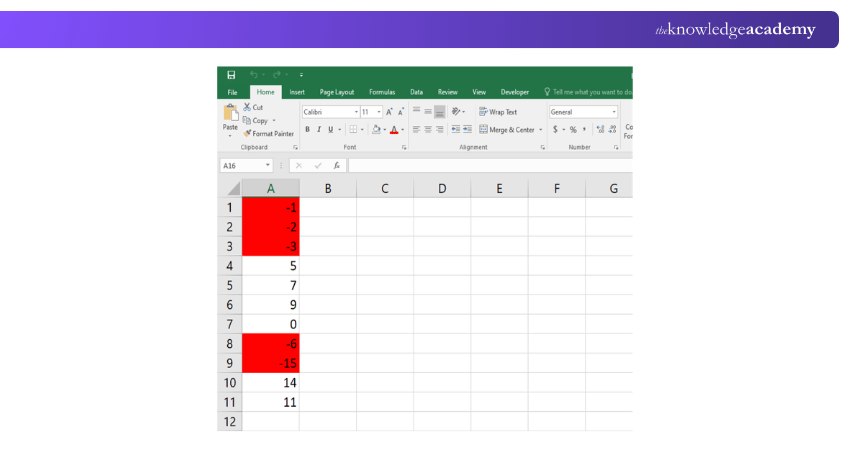Open Fill Color dropdown arrow
Screen dimensions: 850x450
pos(385,130)
